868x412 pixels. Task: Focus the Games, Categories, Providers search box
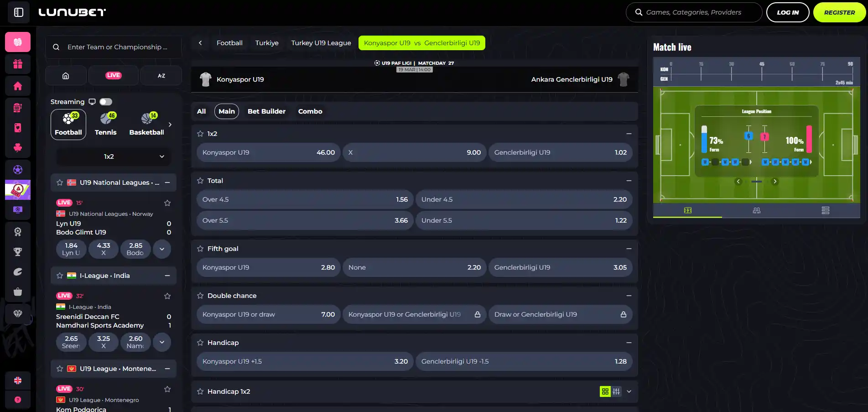pyautogui.click(x=694, y=12)
